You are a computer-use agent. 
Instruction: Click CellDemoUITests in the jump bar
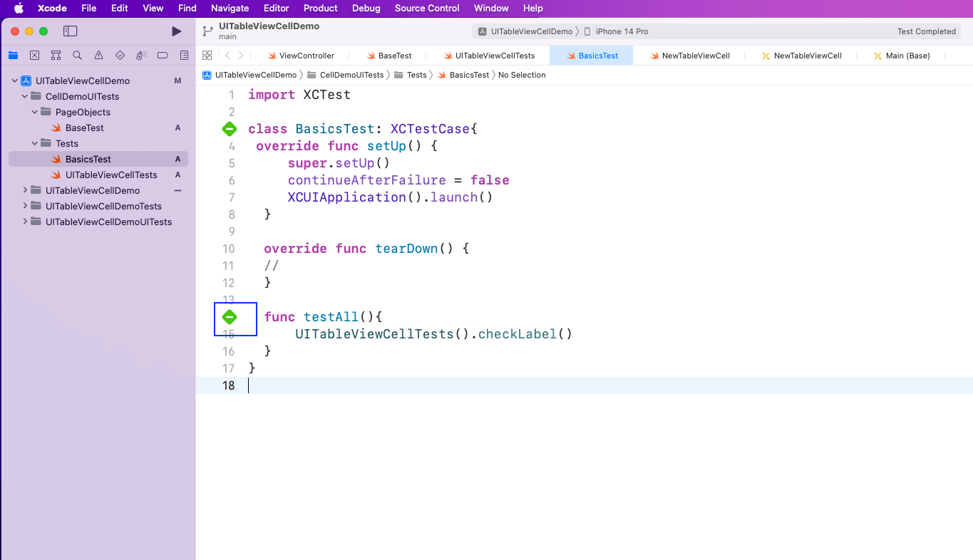pyautogui.click(x=351, y=75)
